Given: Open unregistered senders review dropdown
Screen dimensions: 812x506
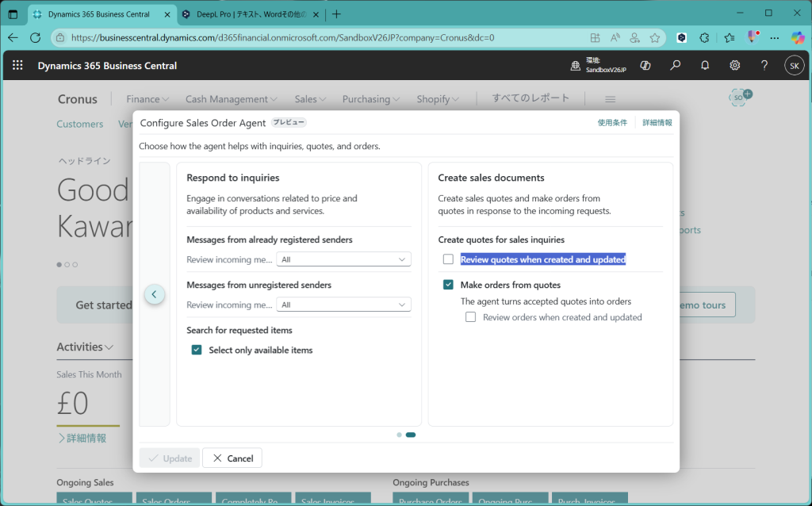Looking at the screenshot, I should (344, 305).
